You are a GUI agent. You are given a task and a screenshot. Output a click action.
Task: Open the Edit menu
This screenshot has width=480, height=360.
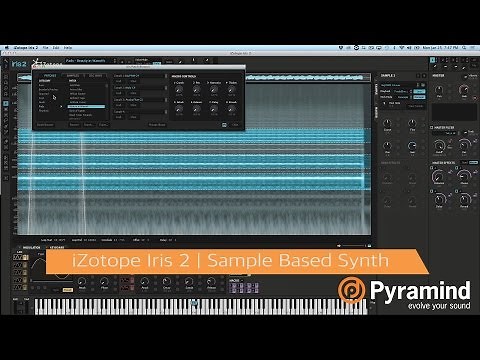click(56, 48)
